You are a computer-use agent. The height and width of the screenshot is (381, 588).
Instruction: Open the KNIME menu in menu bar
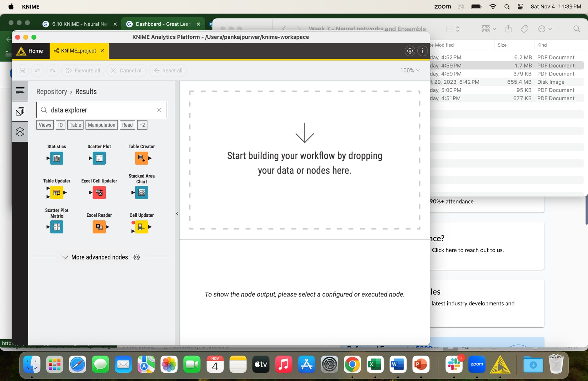pos(31,7)
